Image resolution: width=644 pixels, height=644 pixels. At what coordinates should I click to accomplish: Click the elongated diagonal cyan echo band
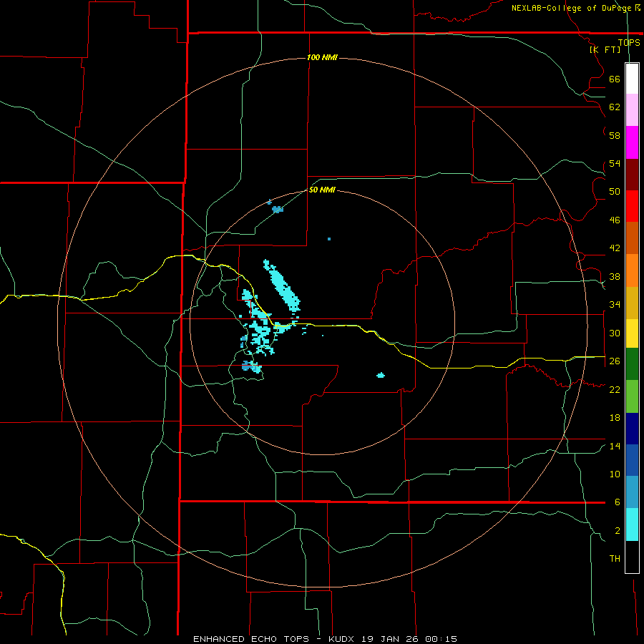coord(282,285)
